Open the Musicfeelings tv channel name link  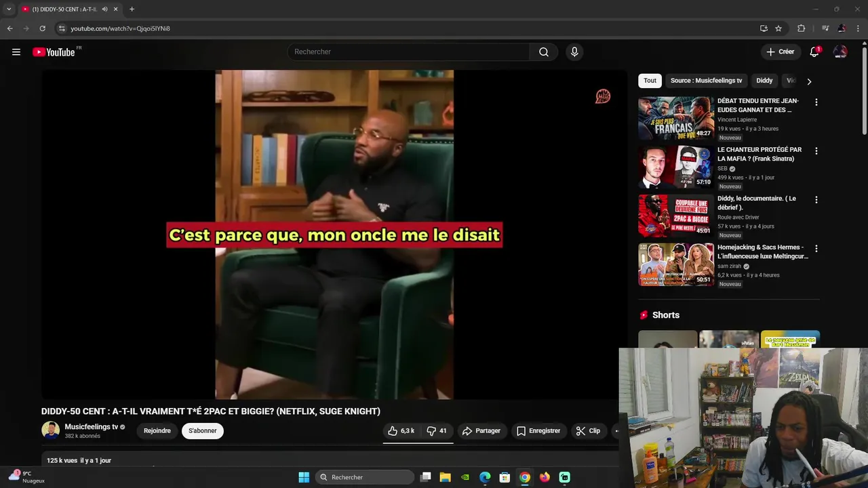(92, 427)
